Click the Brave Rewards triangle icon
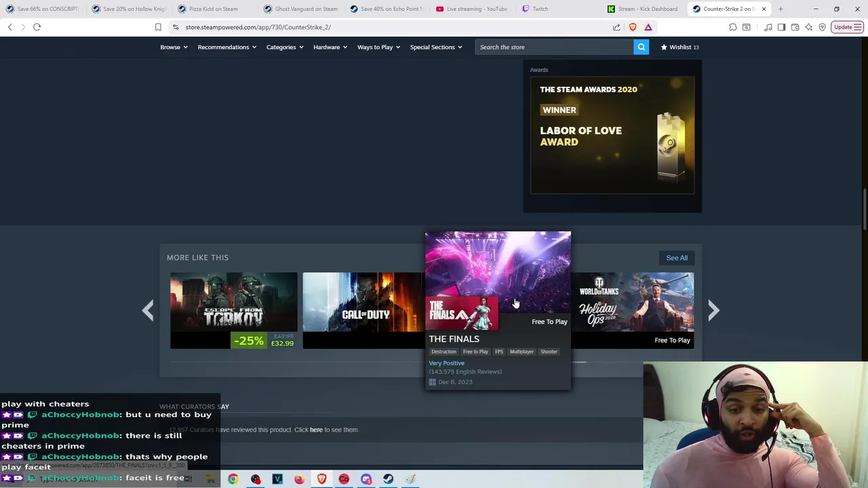This screenshot has width=868, height=488. pos(648,27)
